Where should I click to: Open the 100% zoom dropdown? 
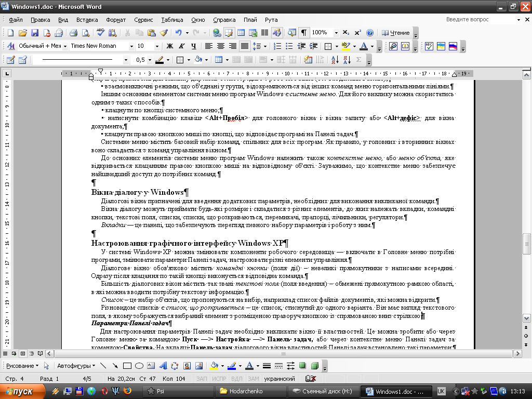tap(336, 33)
